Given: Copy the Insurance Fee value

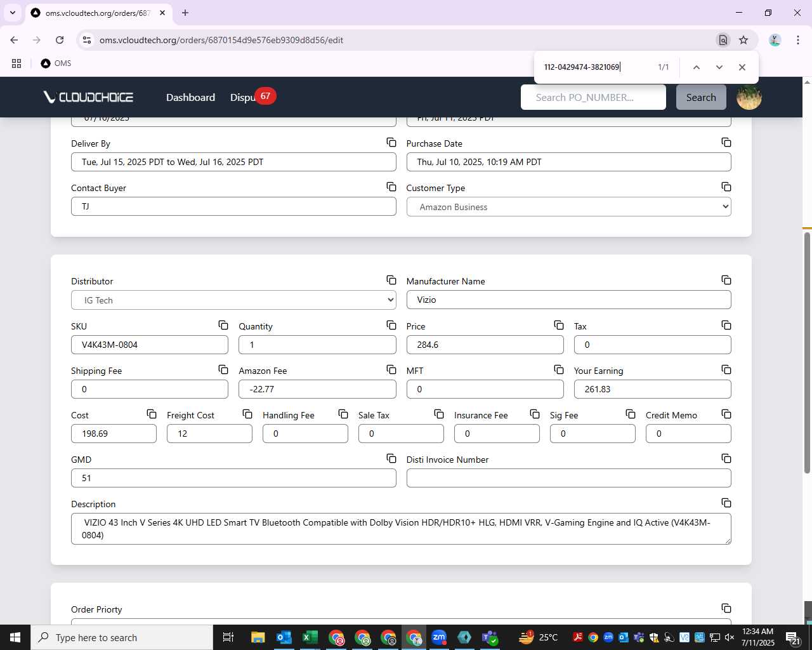Looking at the screenshot, I should (x=535, y=414).
